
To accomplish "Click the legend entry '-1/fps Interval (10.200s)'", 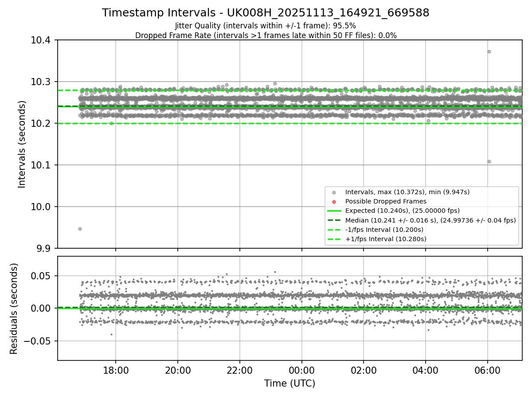I will point(384,230).
